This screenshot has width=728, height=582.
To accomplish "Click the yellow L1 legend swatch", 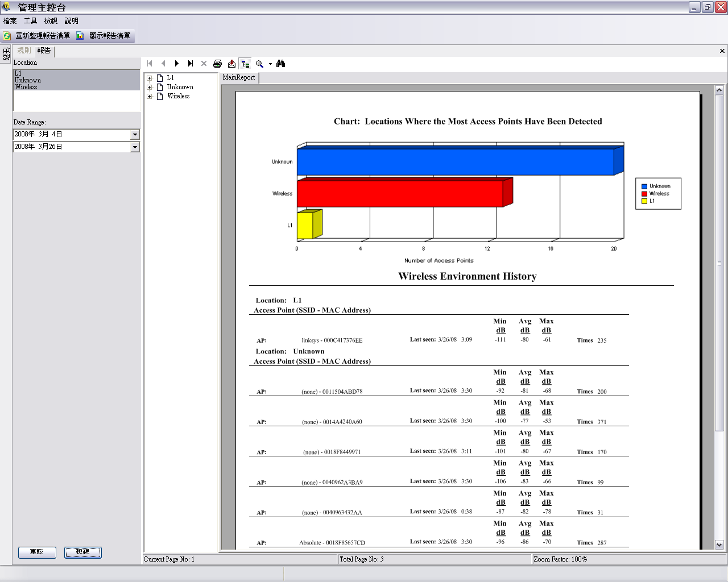I will tap(644, 201).
